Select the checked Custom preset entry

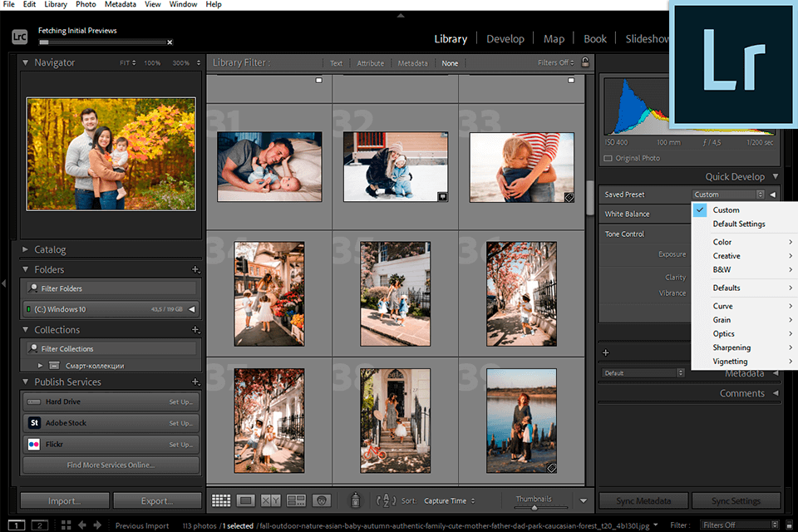coord(726,209)
